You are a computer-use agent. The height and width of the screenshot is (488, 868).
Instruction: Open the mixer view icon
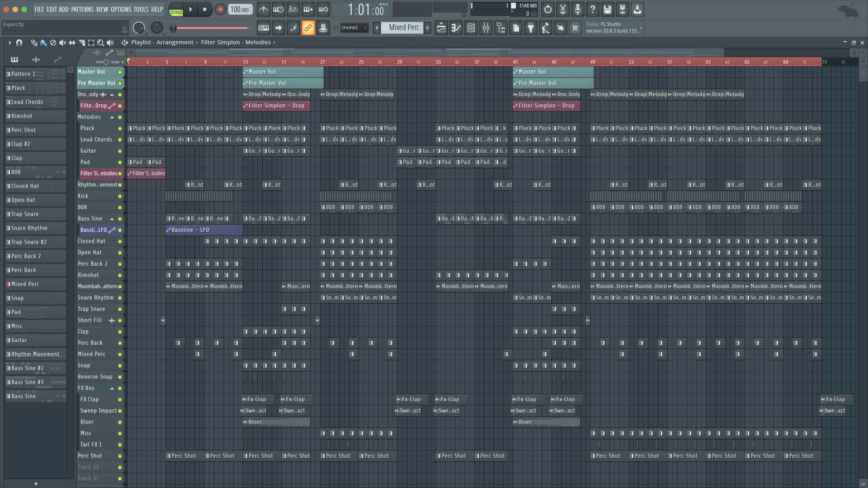[486, 28]
